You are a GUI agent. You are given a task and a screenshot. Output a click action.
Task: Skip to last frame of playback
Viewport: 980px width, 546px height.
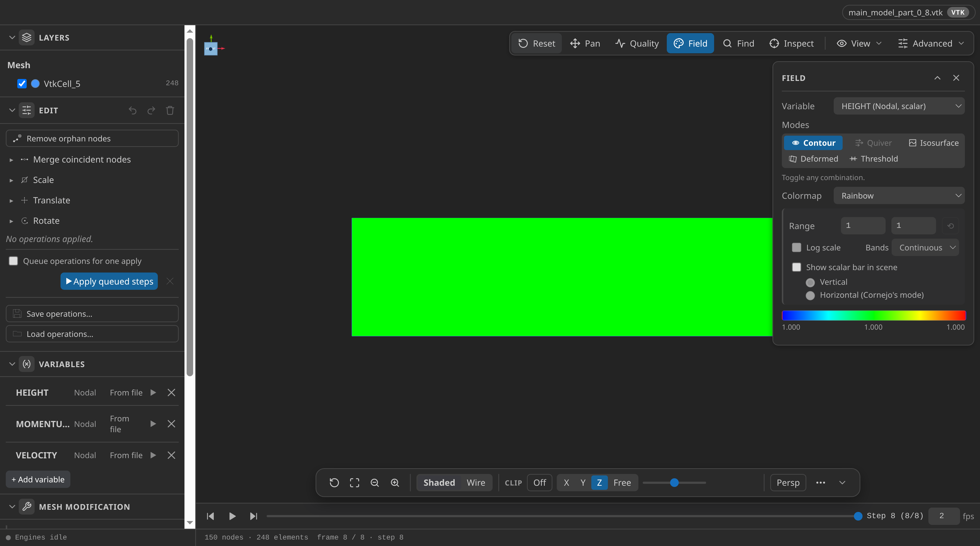(253, 516)
